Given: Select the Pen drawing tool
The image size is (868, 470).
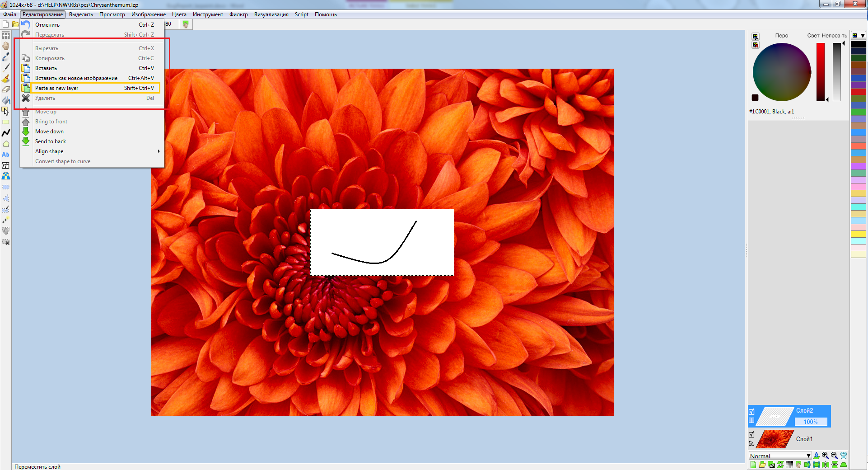Looking at the screenshot, I should (x=6, y=67).
